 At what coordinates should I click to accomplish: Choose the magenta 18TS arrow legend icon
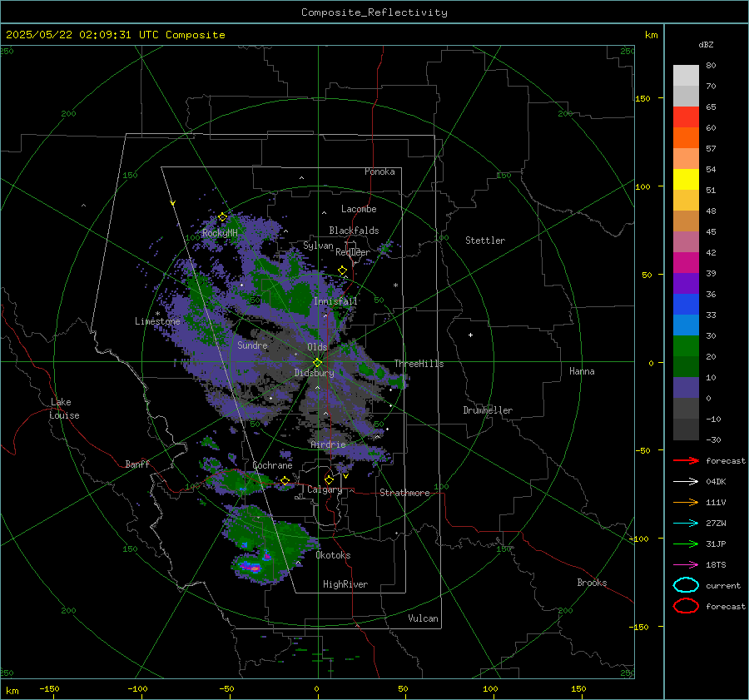[686, 565]
